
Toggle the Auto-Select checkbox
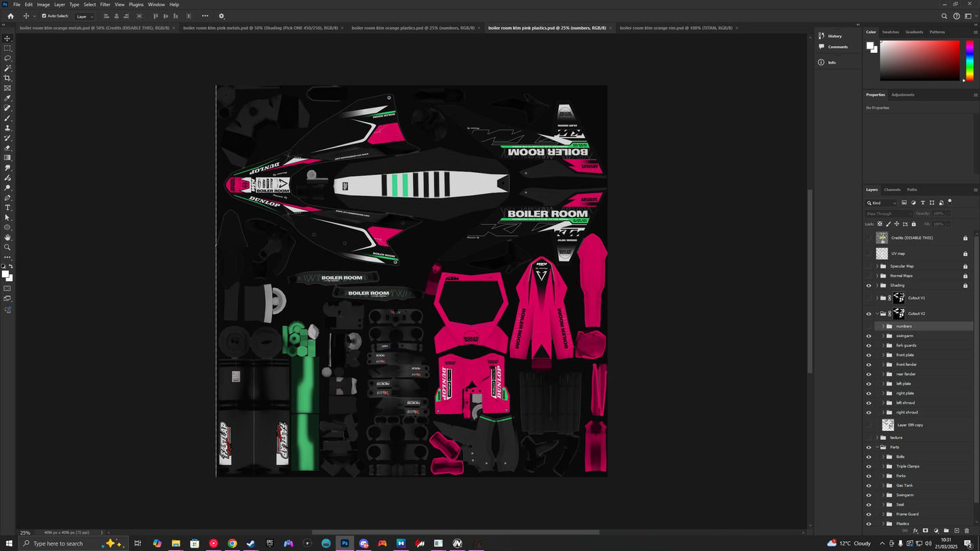coord(44,16)
